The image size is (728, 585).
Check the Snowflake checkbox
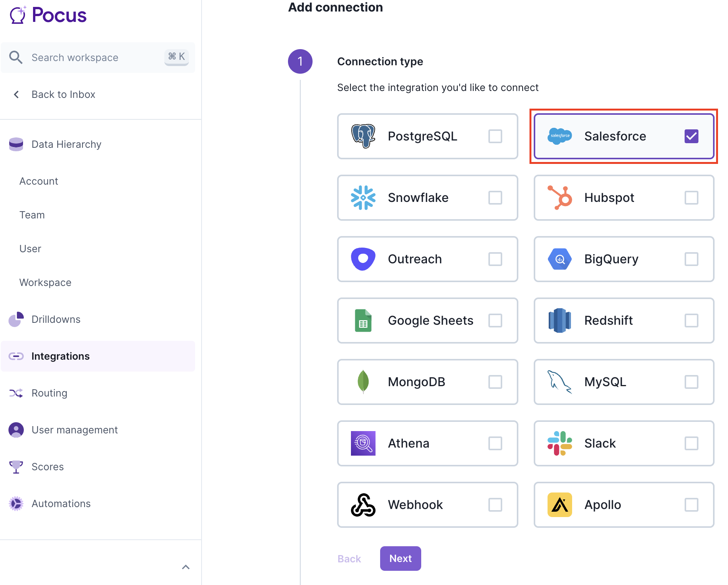[495, 198]
